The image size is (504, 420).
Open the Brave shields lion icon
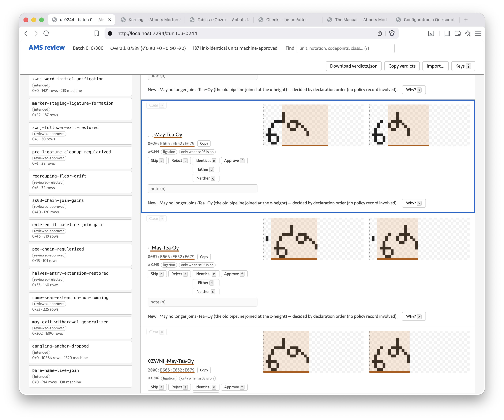coord(392,33)
